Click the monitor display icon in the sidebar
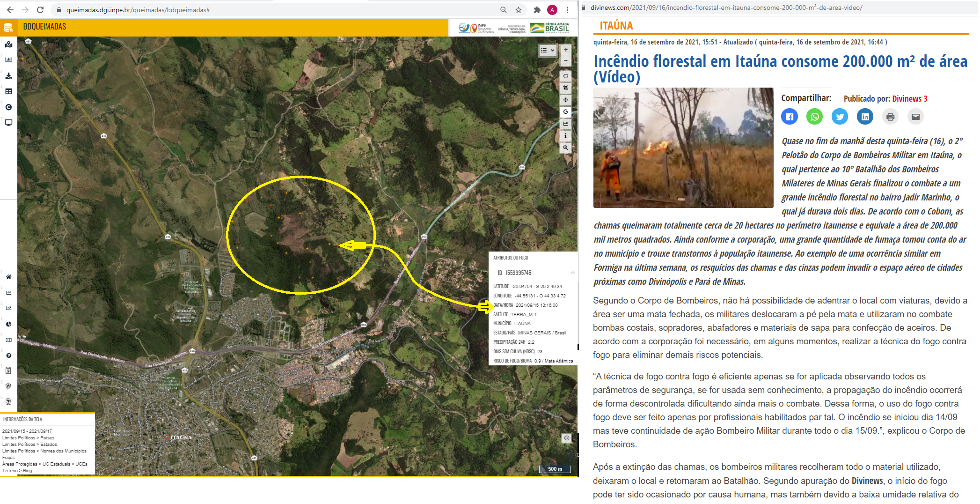Screen dimensions: 980x504 pos(8,123)
